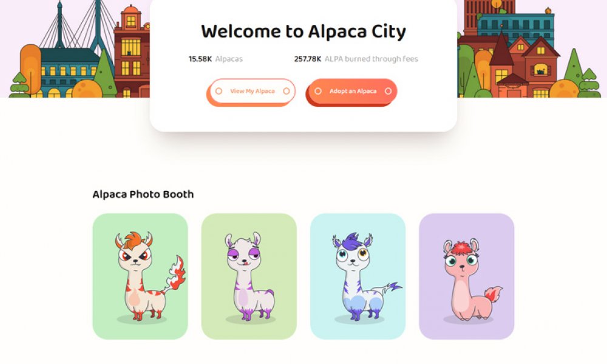Click right circle on Adopt an Alpaca
This screenshot has height=364, width=607.
click(388, 91)
